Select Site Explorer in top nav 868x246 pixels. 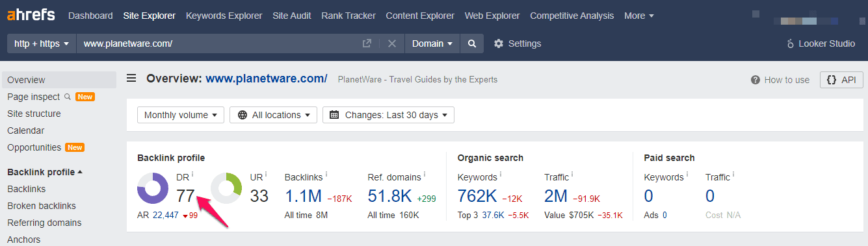click(x=150, y=16)
